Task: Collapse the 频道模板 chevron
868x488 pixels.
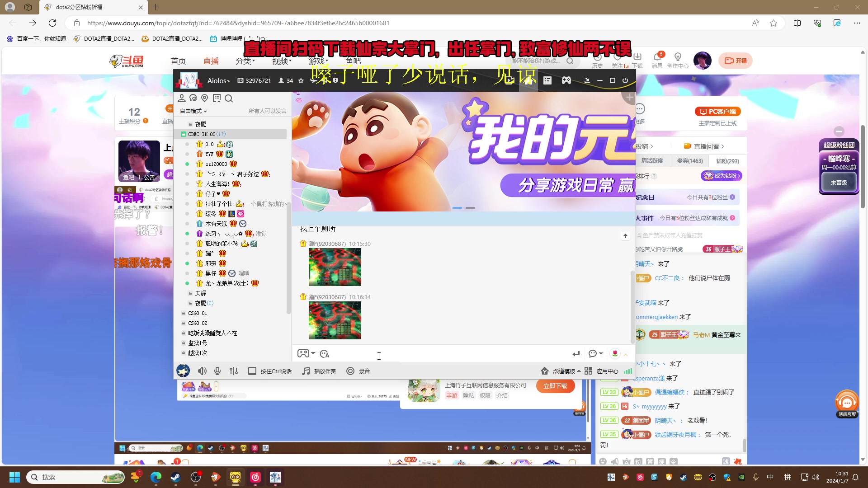Action: tap(579, 371)
